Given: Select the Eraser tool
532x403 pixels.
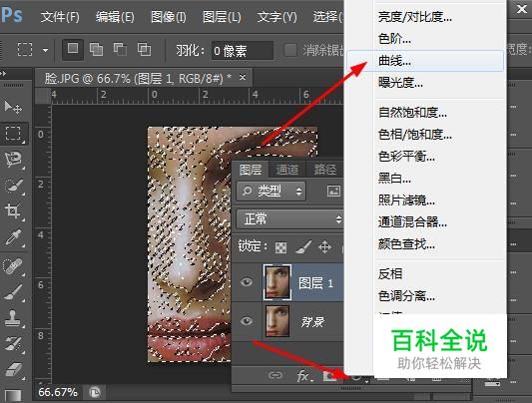Looking at the screenshot, I should [13, 369].
